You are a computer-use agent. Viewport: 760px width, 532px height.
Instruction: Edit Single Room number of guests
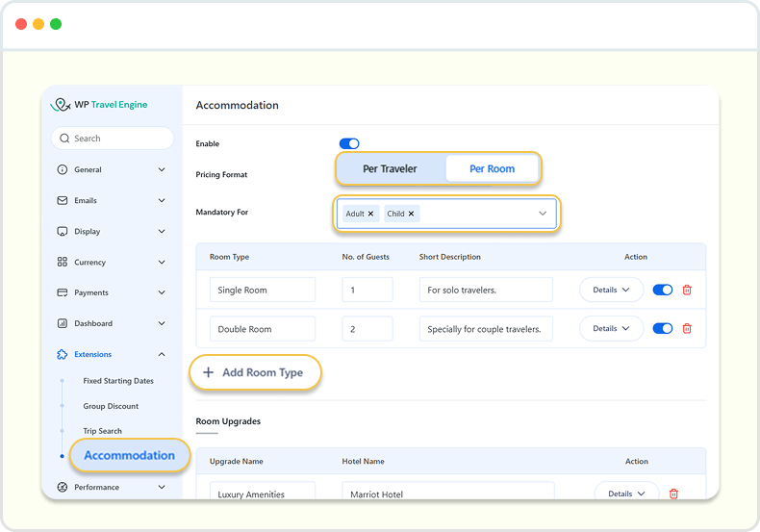(367, 290)
